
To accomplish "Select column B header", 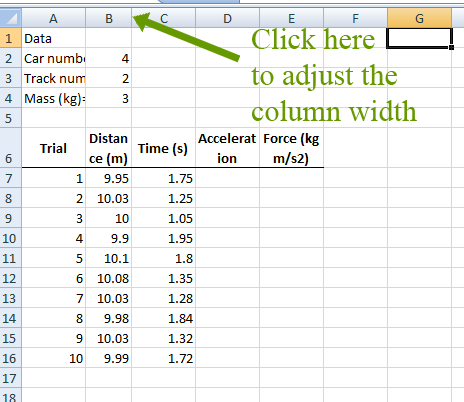I will pyautogui.click(x=109, y=18).
